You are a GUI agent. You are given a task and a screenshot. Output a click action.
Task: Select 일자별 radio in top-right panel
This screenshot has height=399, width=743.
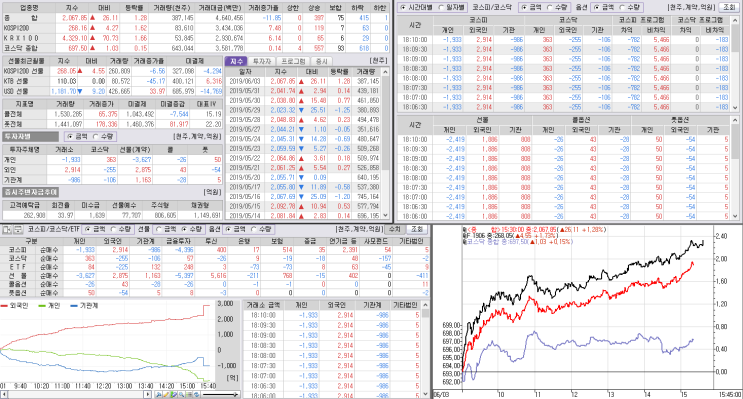(441, 8)
